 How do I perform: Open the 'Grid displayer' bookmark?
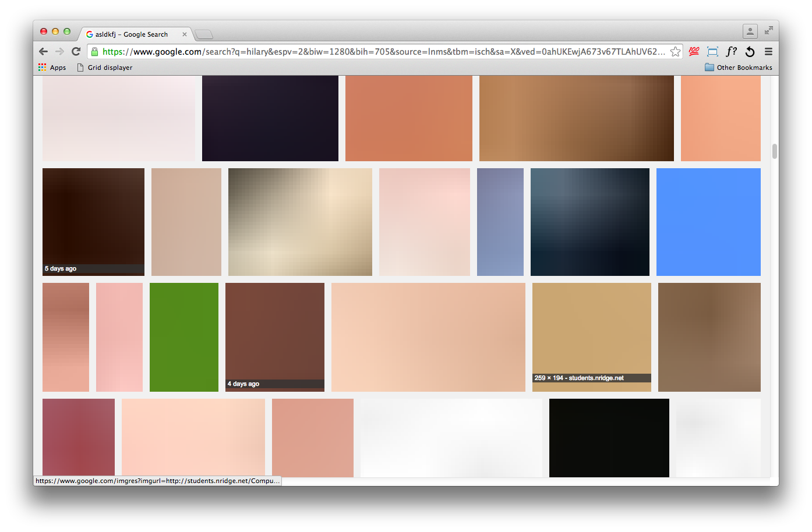pyautogui.click(x=105, y=68)
